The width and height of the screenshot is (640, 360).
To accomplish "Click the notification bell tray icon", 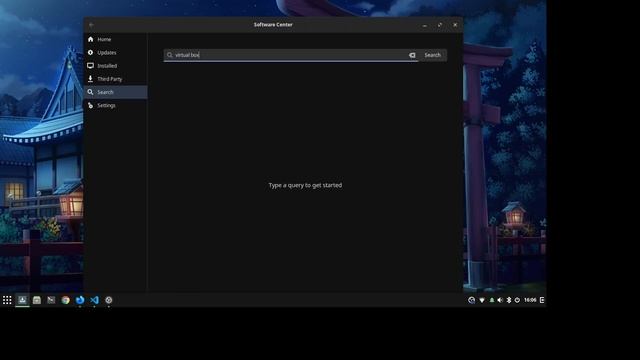I will [492, 300].
